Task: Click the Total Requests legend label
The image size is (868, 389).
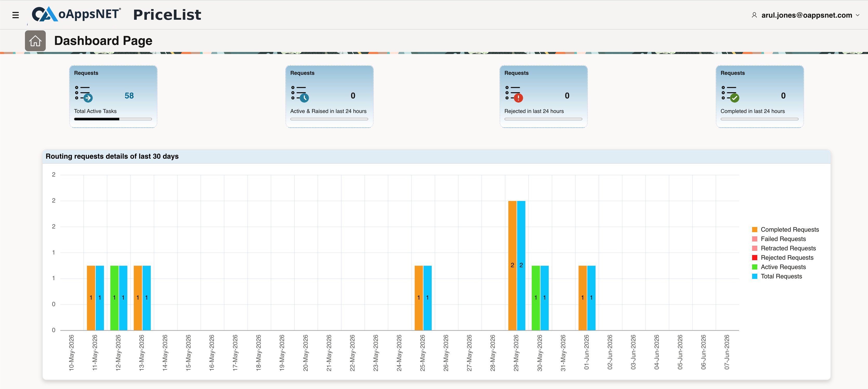Action: pos(781,277)
